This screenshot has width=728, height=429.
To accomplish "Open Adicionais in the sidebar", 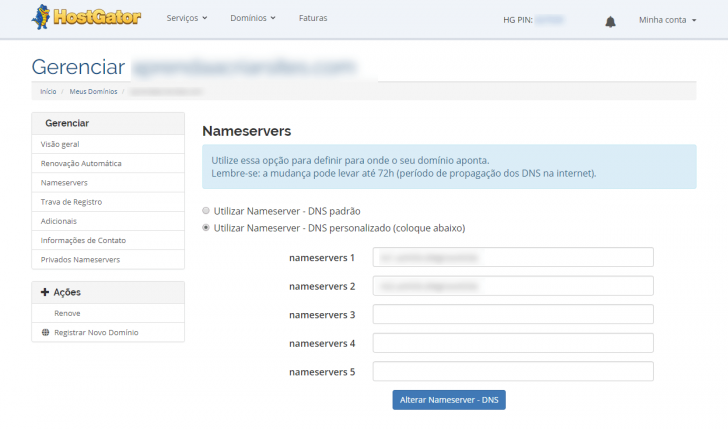I will [108, 221].
